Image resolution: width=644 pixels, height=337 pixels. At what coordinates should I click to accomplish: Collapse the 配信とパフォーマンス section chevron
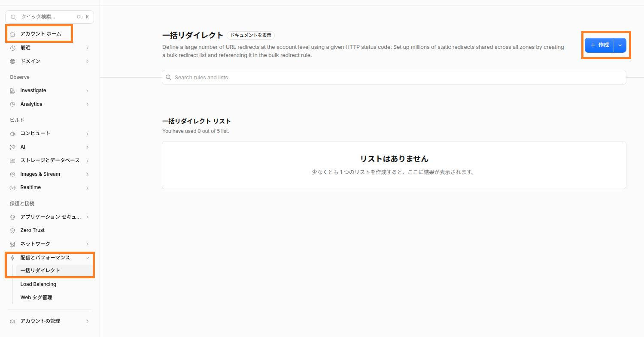pyautogui.click(x=87, y=258)
